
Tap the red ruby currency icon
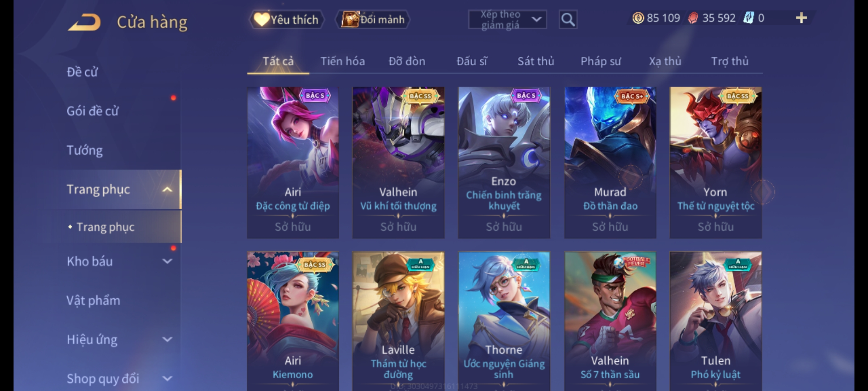pos(693,18)
